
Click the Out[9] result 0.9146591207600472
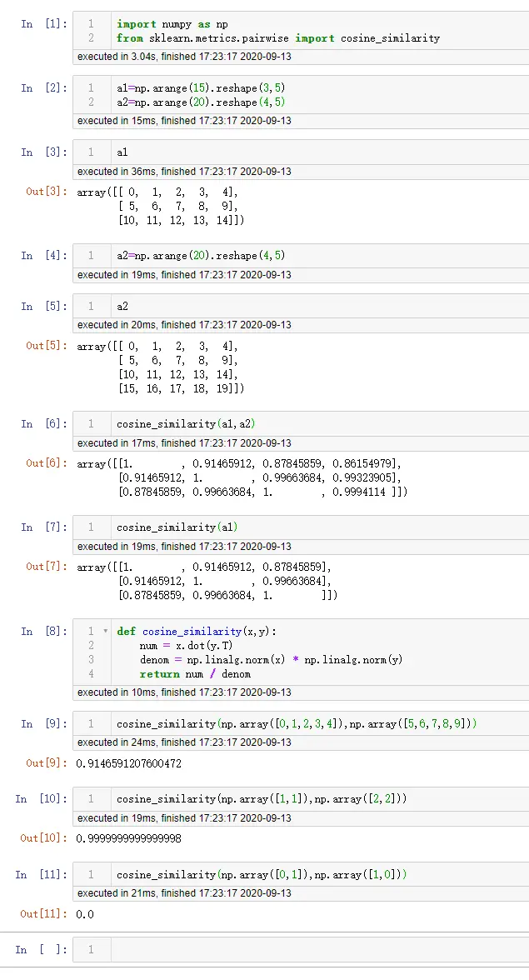tap(128, 763)
